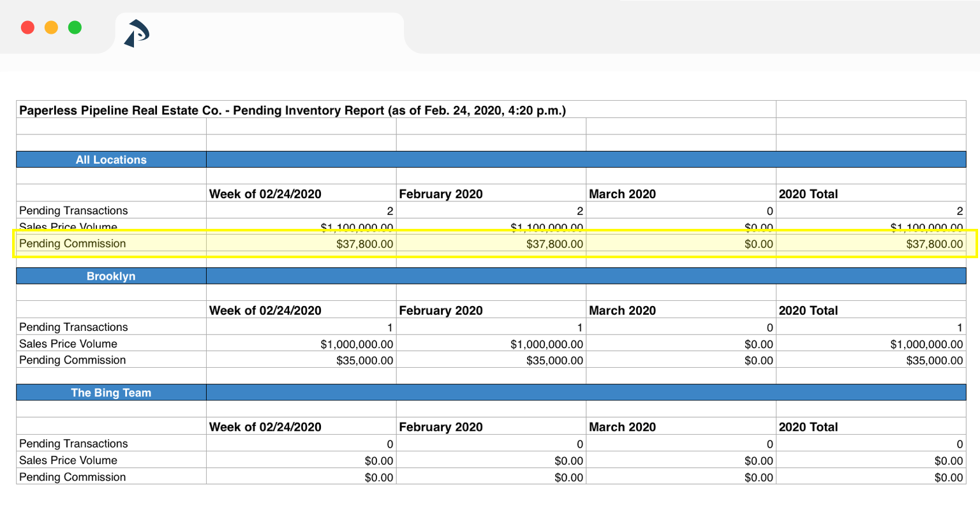This screenshot has height=510, width=980.
Task: Click the $37,800.00 2020 Total cell
Action: [934, 244]
